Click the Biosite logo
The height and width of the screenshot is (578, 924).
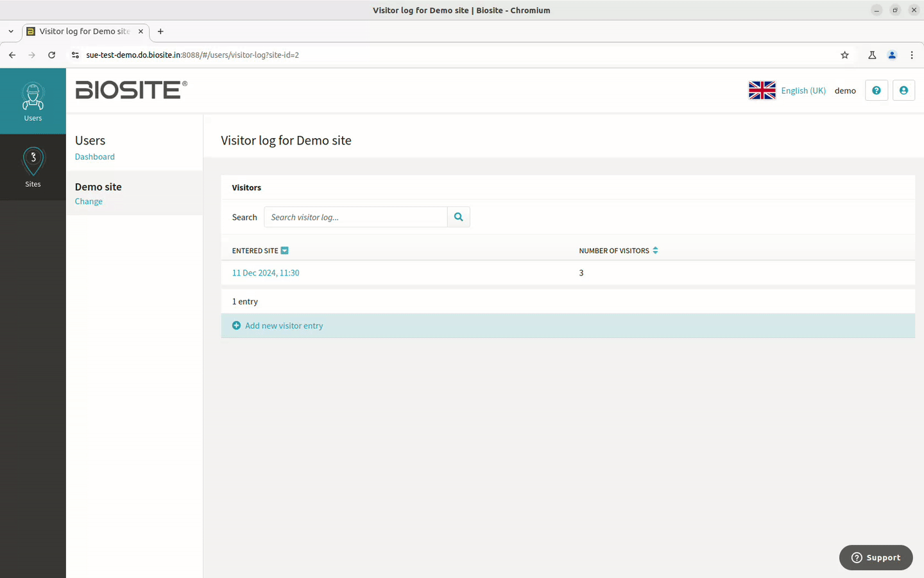pos(132,90)
